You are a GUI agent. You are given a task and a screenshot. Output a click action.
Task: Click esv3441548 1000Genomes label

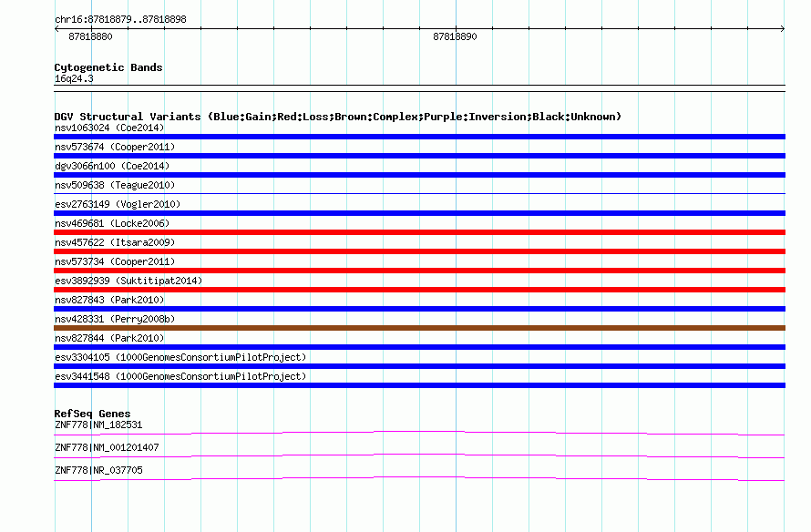(180, 376)
